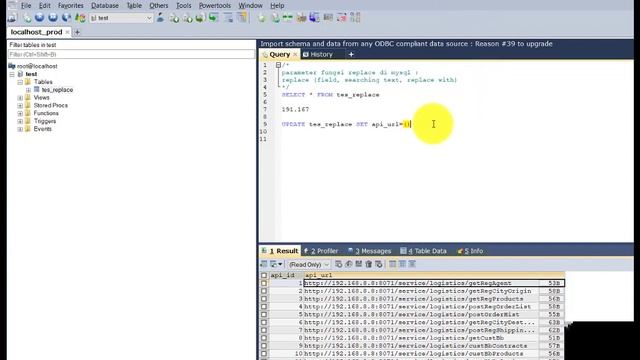Open the 2 Profiler tab
This screenshot has height=360, width=640.
pyautogui.click(x=321, y=251)
